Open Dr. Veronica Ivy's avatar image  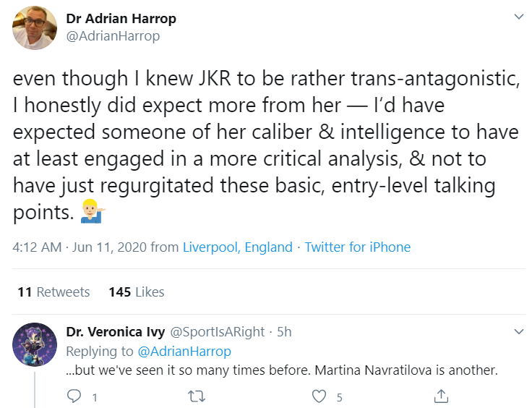tap(35, 344)
